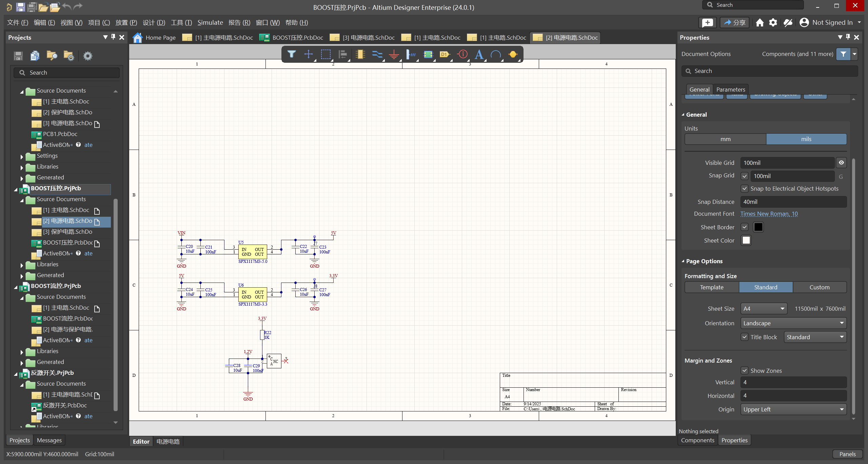Click the Not Signed In account button
This screenshot has width=868, height=464.
(x=830, y=23)
